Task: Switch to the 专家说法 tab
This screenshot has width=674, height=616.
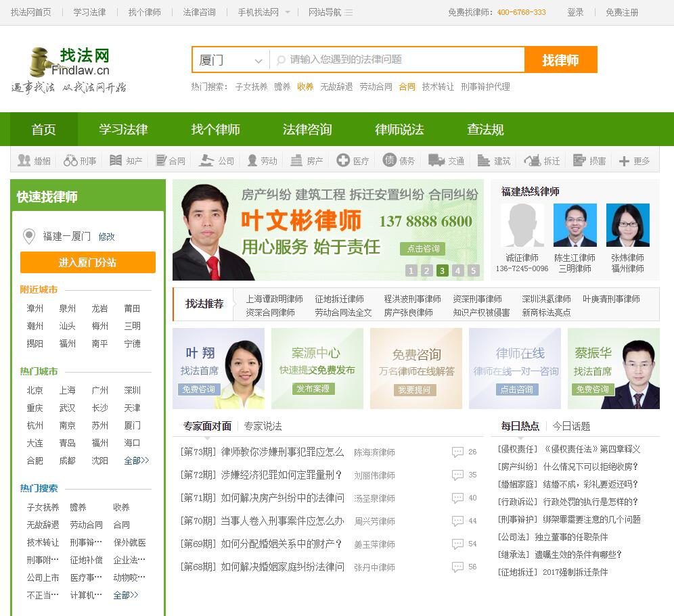Action: 263,426
